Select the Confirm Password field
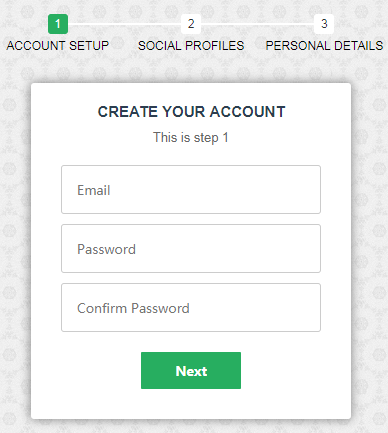The image size is (388, 433). 191,307
